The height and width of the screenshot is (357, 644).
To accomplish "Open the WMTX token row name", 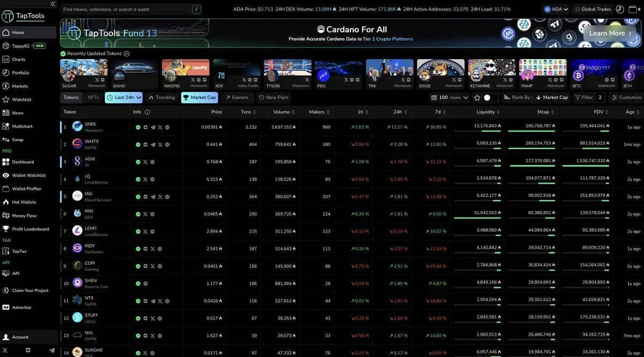I will point(91,142).
